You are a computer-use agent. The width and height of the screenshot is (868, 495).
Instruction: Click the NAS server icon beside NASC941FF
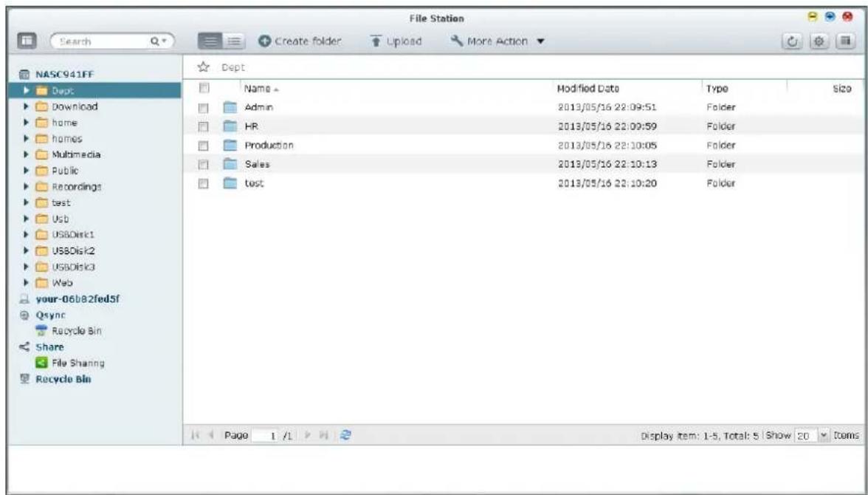click(24, 75)
